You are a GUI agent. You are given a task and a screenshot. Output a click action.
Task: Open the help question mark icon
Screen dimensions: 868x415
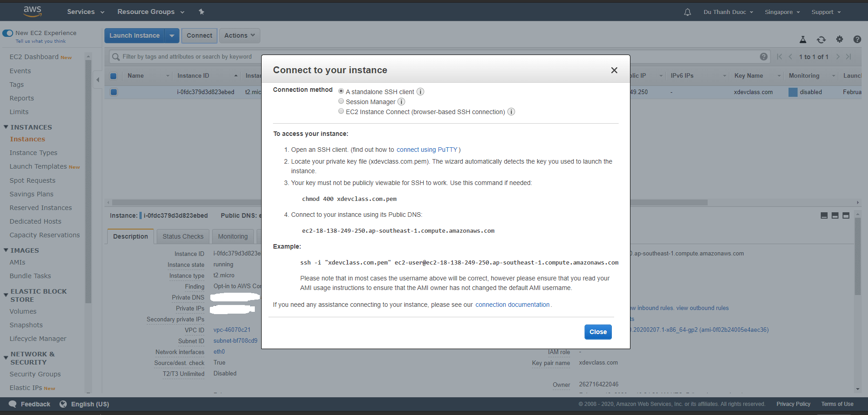[x=857, y=39]
